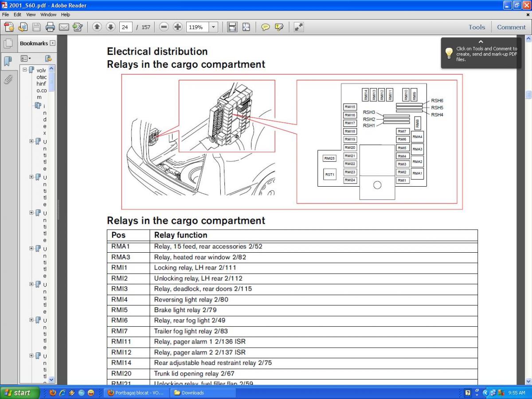Screen dimensions: 532x399
Task: Go to the next page with down arrow
Action: [x=110, y=27]
